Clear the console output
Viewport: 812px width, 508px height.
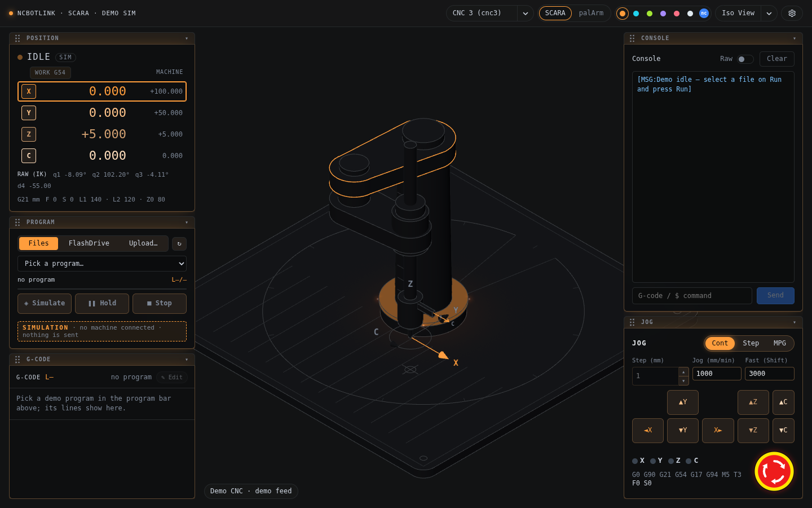coord(777,59)
